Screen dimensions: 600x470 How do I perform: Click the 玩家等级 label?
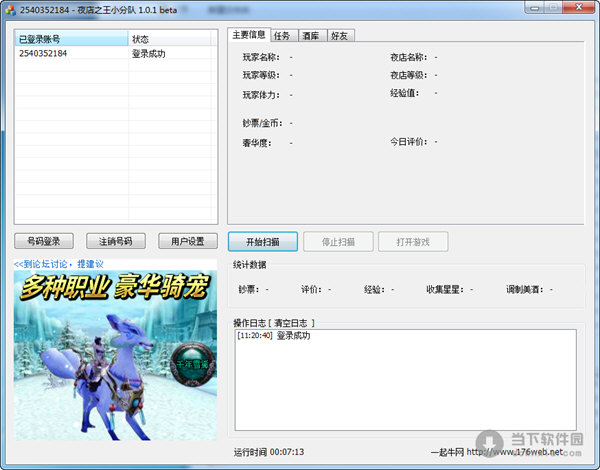[261, 75]
